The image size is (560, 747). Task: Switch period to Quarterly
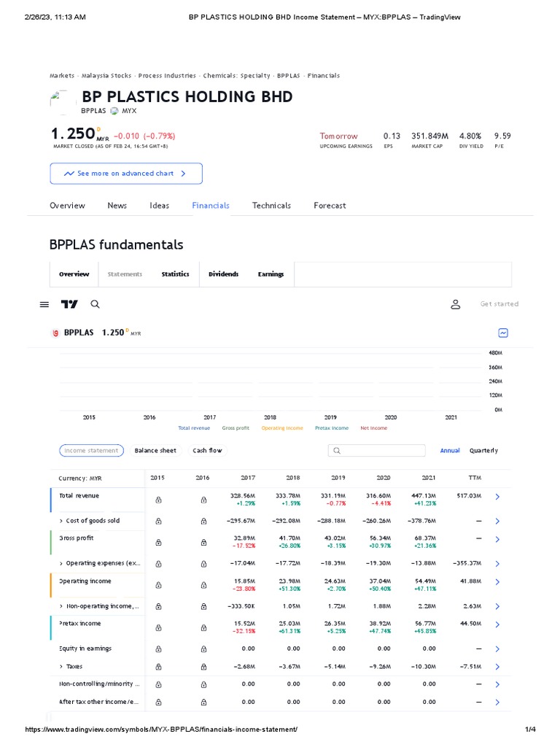point(484,451)
